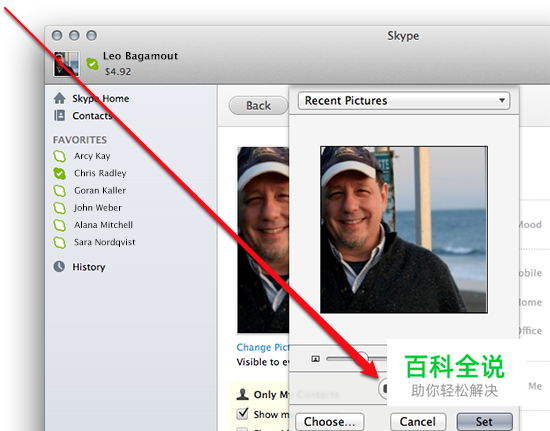Click the Contacts address book icon

(59, 115)
